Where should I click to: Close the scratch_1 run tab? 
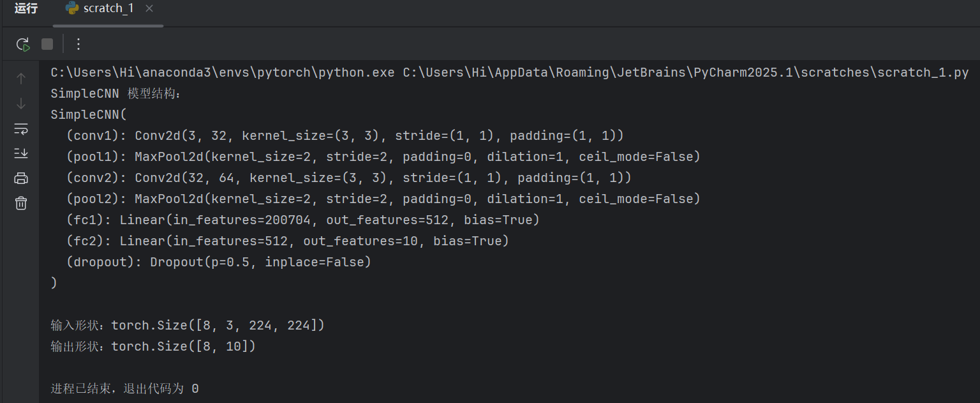click(x=149, y=9)
